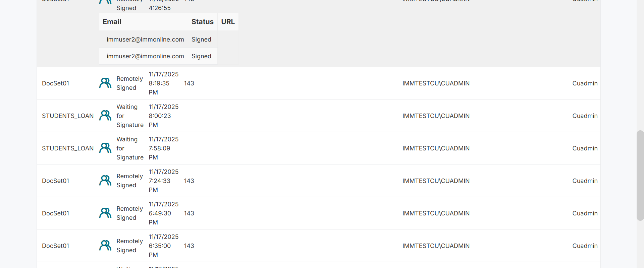Click the Signed status in the second email row
Screen dimensions: 644x268
click(201, 56)
